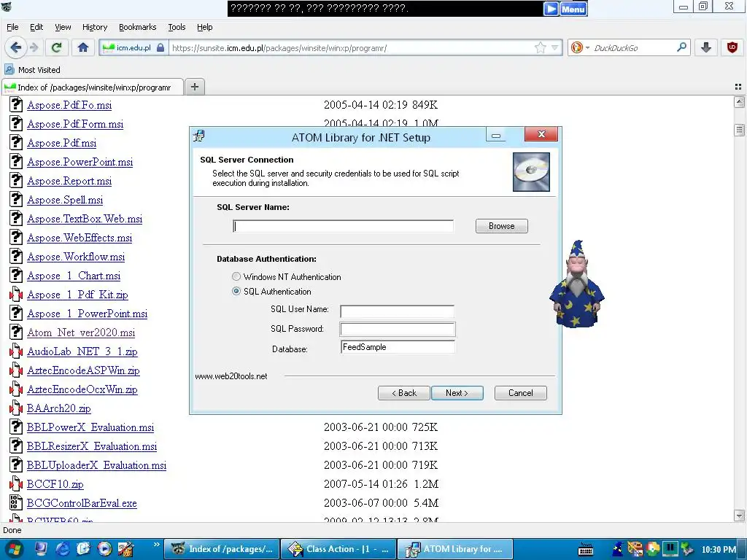The width and height of the screenshot is (747, 560).
Task: Click the Merlin wizard assistant character
Action: click(576, 284)
